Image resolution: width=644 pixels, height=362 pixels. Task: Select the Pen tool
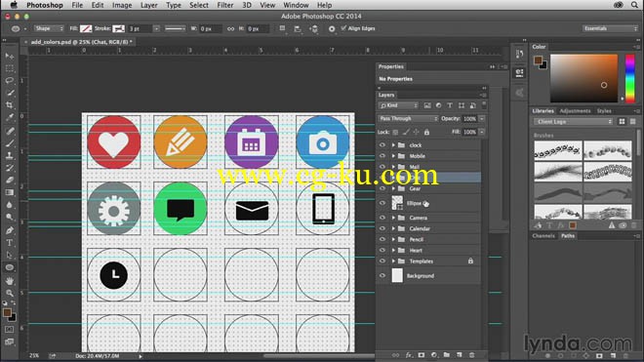(10, 230)
